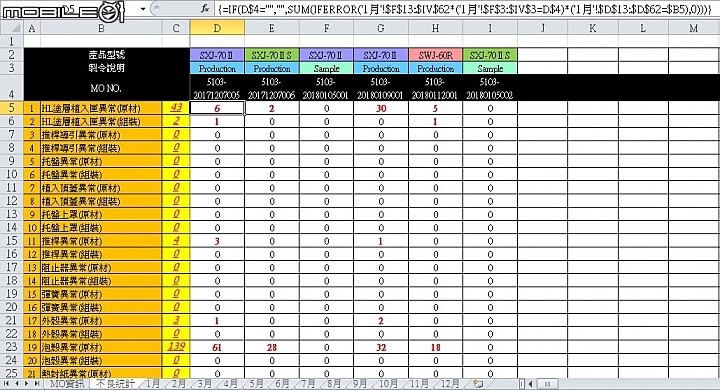Click cell showing 28 in row 23
This screenshot has width=720, height=390.
(272, 347)
